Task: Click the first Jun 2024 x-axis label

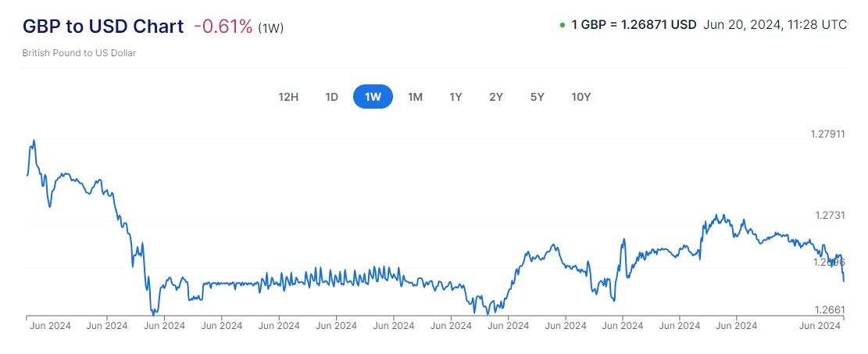Action: pyautogui.click(x=50, y=326)
